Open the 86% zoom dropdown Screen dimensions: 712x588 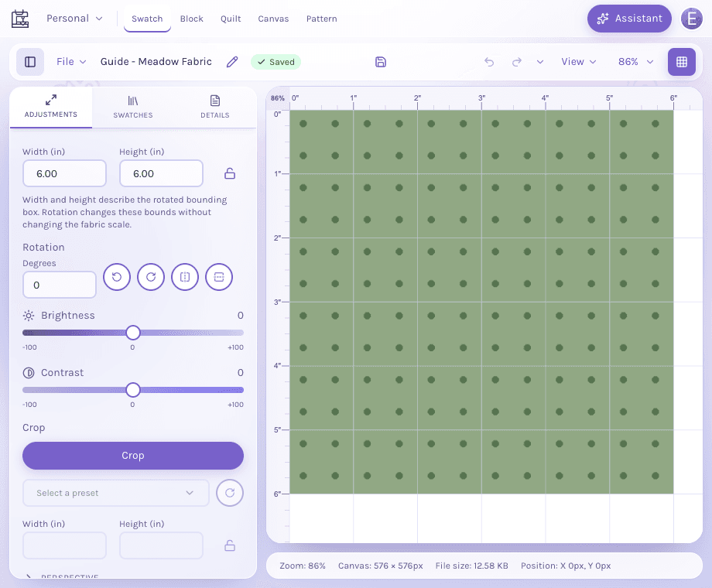[x=635, y=62]
